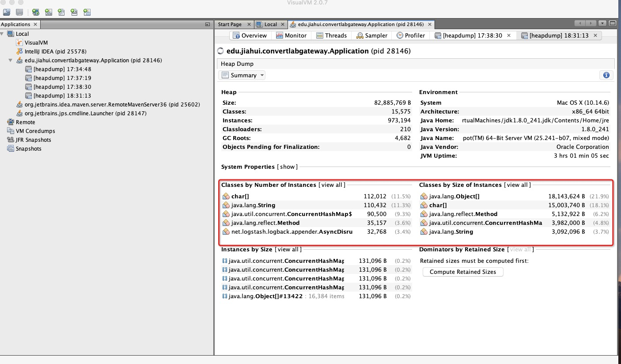View all Classes by Size of Instances

[517, 185]
